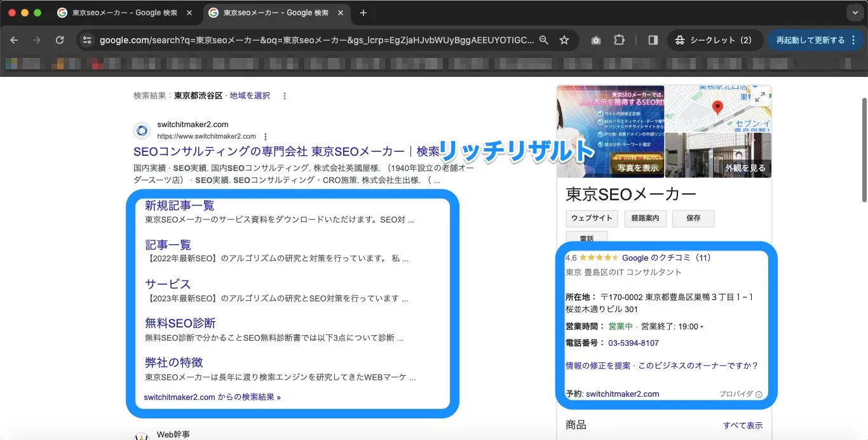The image size is (868, 440).
Task: Open the サービス sitelink
Action: click(x=168, y=284)
